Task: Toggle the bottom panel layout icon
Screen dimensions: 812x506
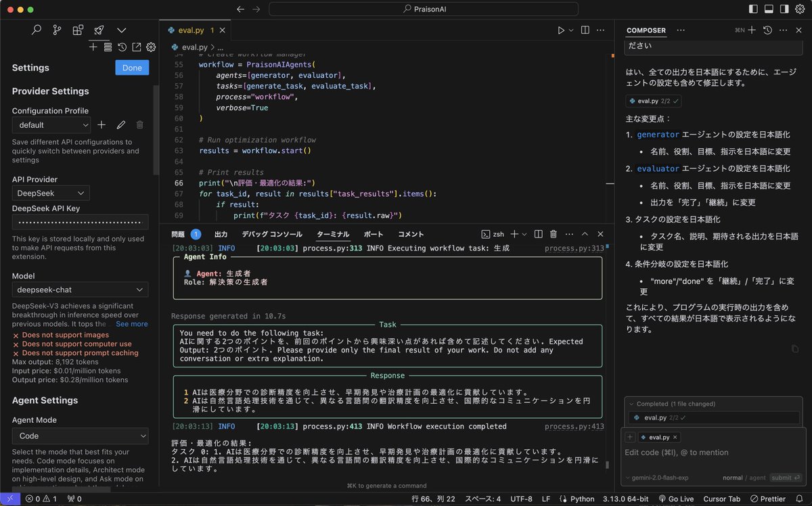Action: [x=769, y=9]
